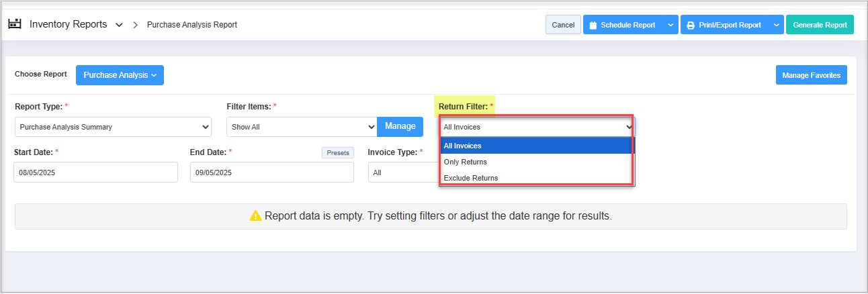Click the Presets button for dates
This screenshot has width=868, height=294.
[x=338, y=152]
